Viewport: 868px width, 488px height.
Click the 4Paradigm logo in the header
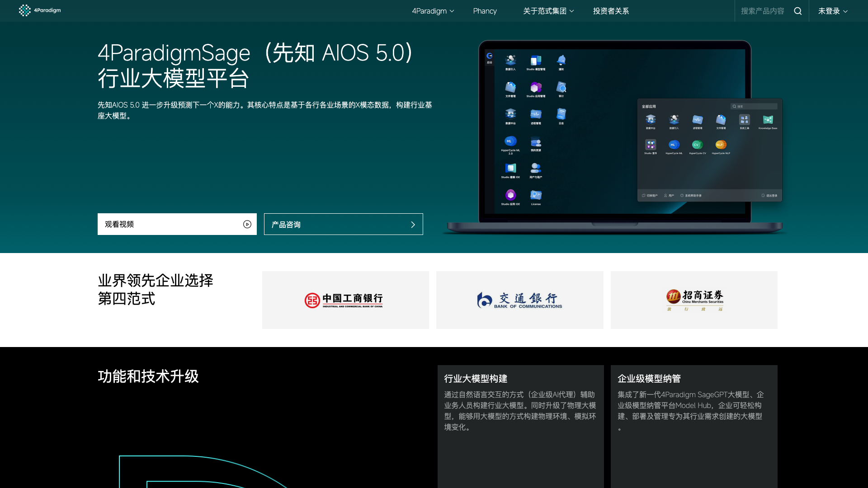click(x=40, y=10)
